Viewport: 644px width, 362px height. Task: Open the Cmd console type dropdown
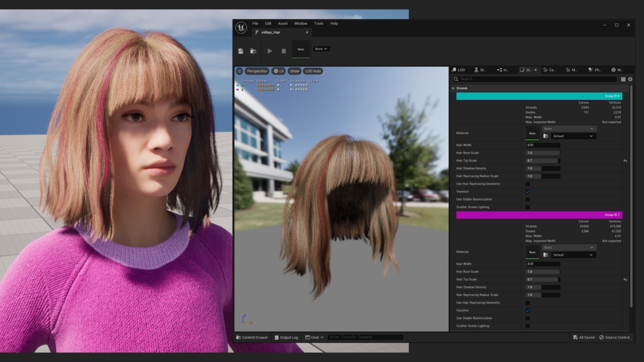click(314, 338)
